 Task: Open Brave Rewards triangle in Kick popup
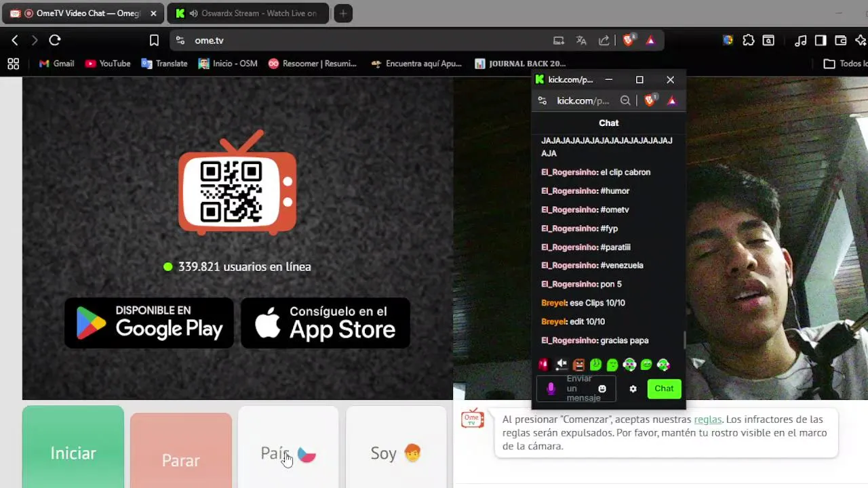[672, 101]
